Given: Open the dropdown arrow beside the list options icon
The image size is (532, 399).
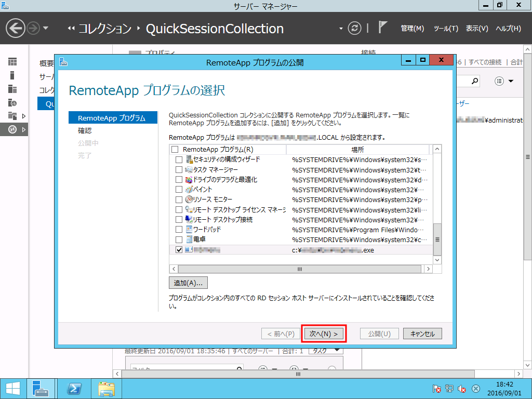Looking at the screenshot, I should coord(511,81).
